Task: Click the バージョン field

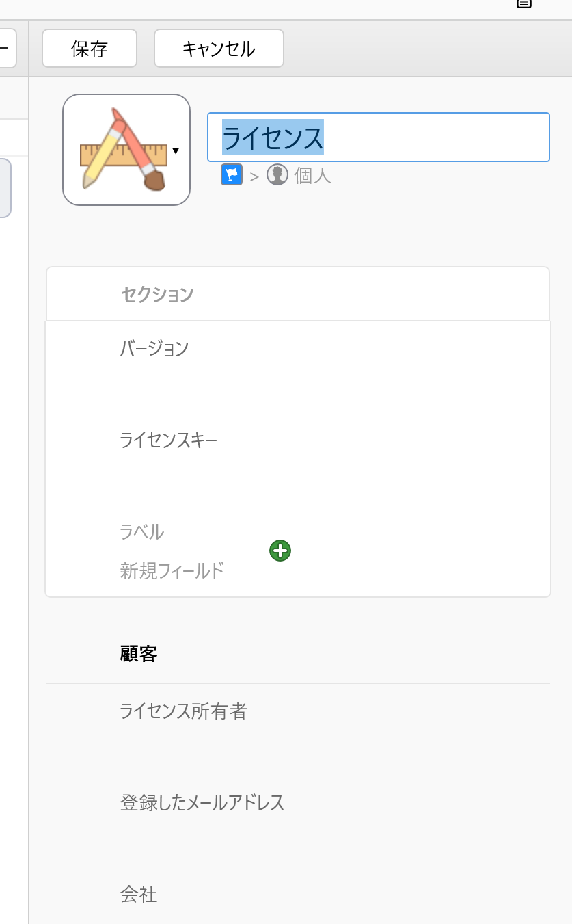Action: [x=154, y=348]
